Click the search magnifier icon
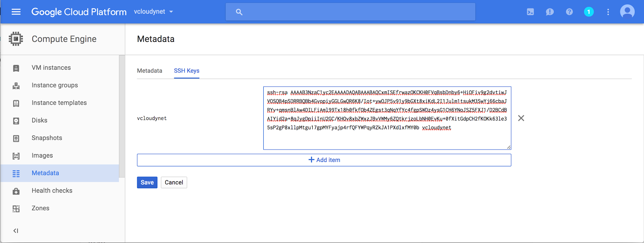Viewport: 644px width, 243px height. 239,12
